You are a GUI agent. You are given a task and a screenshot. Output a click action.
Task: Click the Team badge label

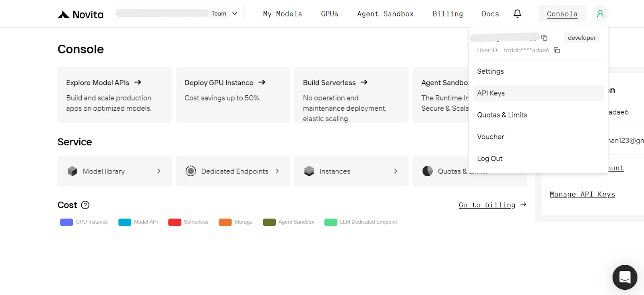pos(219,14)
